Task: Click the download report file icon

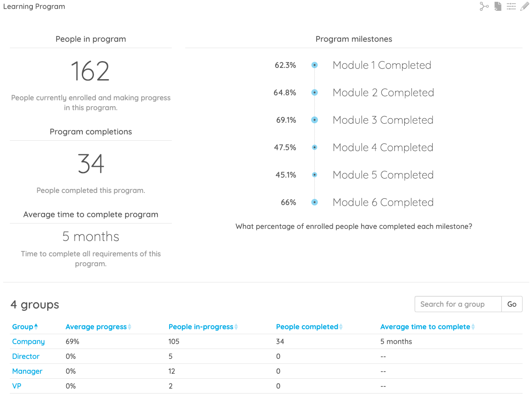Action: (x=498, y=6)
